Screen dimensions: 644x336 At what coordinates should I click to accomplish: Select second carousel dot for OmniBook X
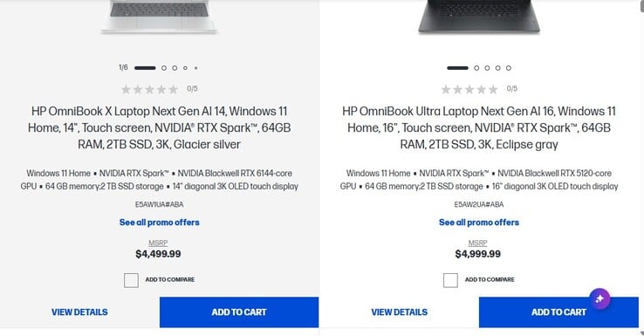pyautogui.click(x=164, y=68)
